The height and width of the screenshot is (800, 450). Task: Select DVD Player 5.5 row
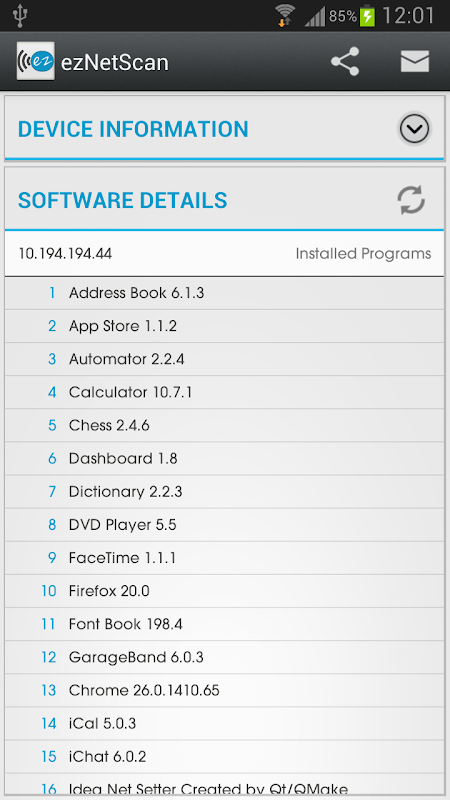point(224,525)
